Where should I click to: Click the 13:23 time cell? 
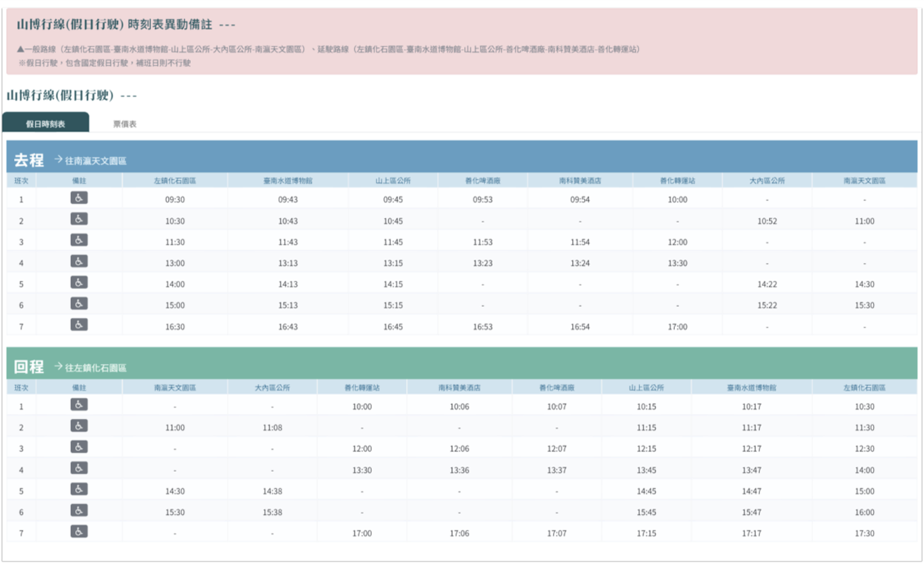pos(482,263)
